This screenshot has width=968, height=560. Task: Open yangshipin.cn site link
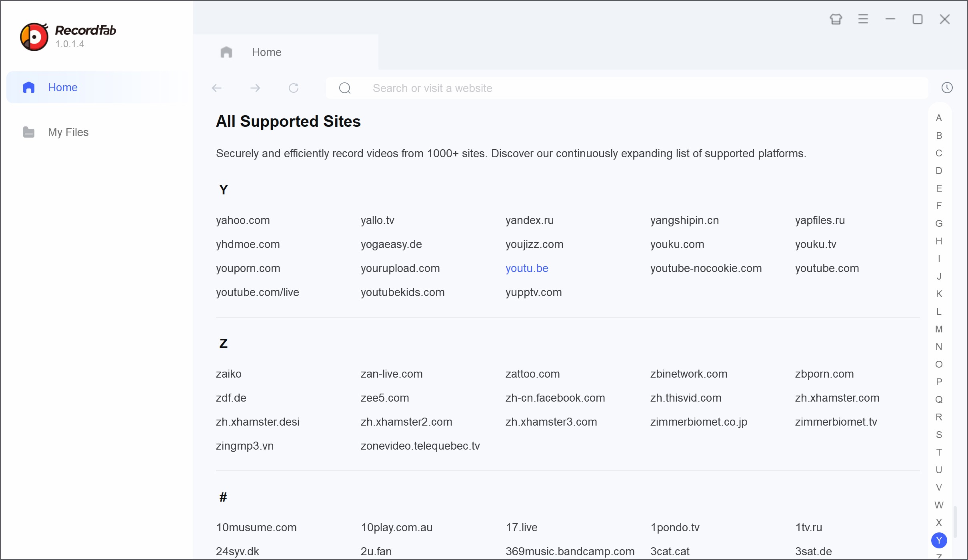(684, 220)
